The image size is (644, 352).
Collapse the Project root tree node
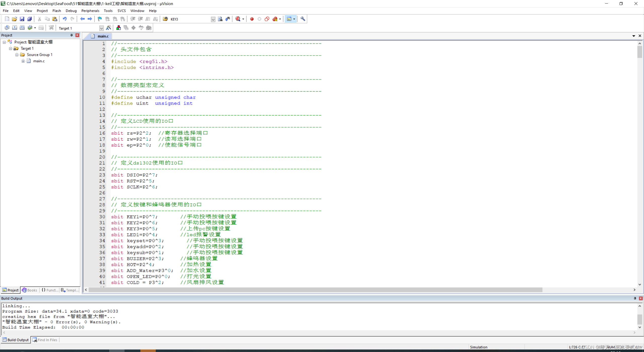[4, 42]
